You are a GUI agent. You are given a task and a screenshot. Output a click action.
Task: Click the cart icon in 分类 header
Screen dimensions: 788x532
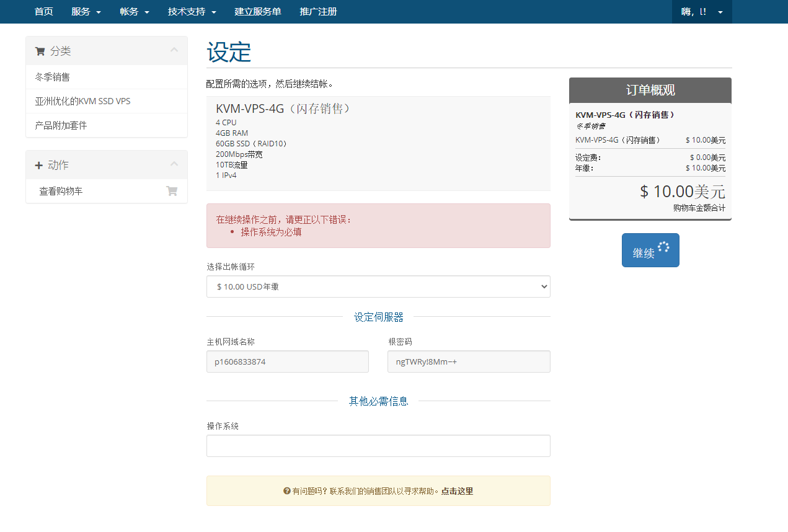[40, 51]
